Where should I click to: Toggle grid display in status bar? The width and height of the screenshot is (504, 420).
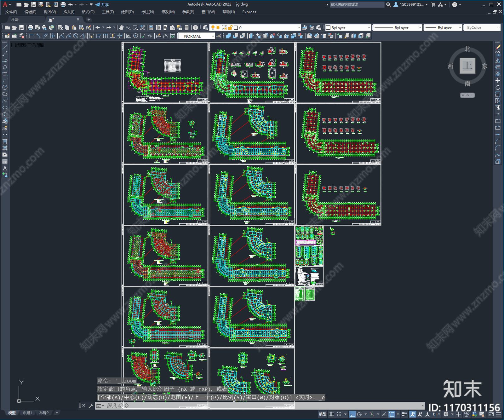click(x=331, y=414)
